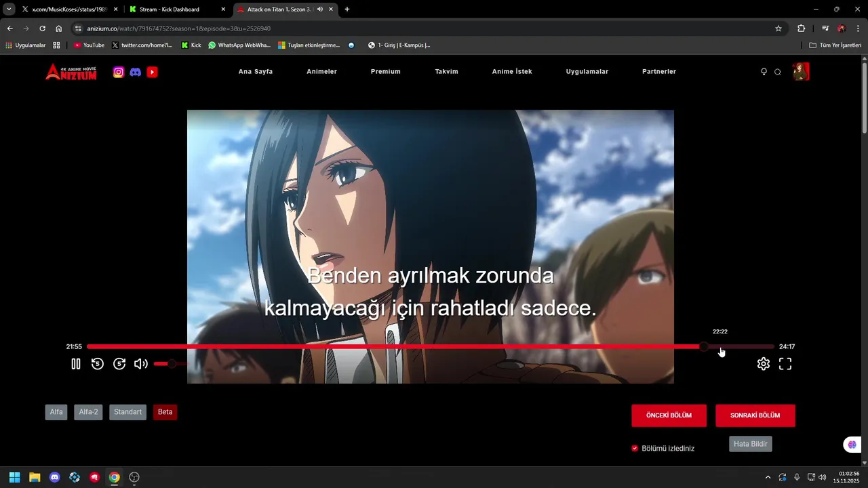Open the purple floating assistant icon
The image size is (868, 488).
(x=852, y=445)
